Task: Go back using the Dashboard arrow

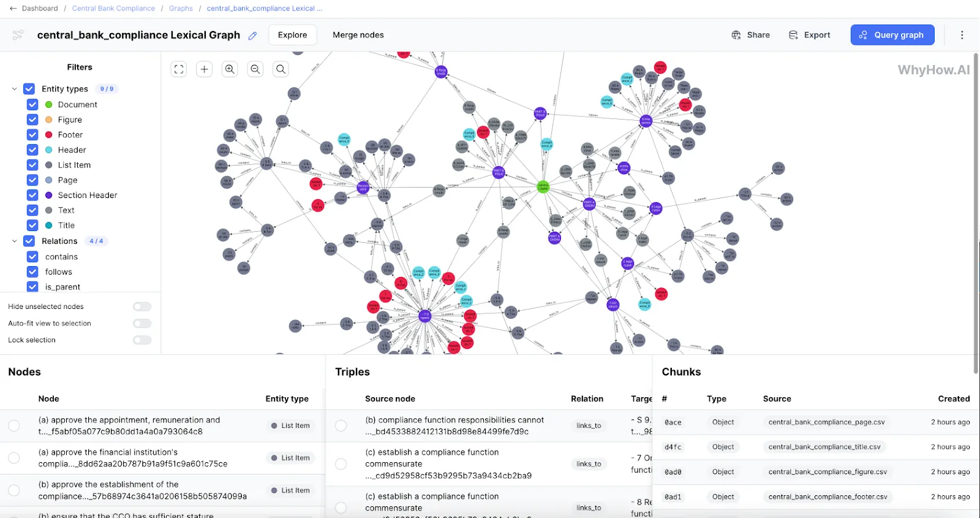Action: tap(13, 9)
